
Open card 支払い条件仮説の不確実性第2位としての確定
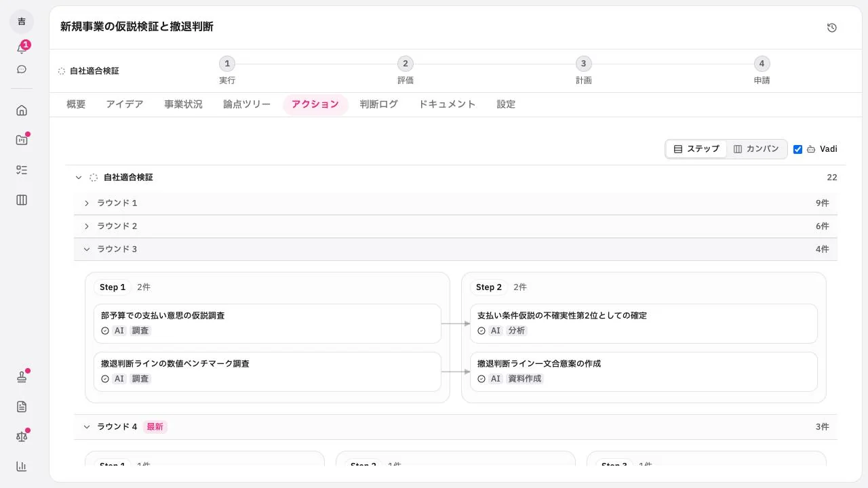point(644,323)
